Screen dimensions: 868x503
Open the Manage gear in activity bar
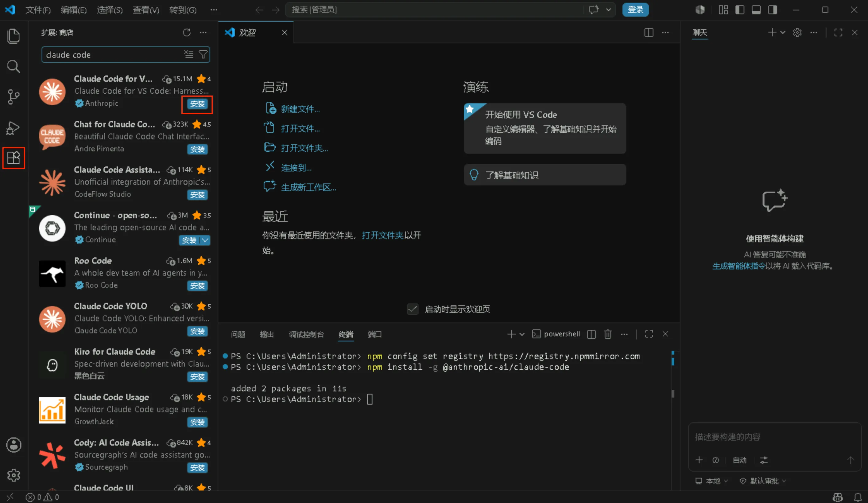coord(14,475)
